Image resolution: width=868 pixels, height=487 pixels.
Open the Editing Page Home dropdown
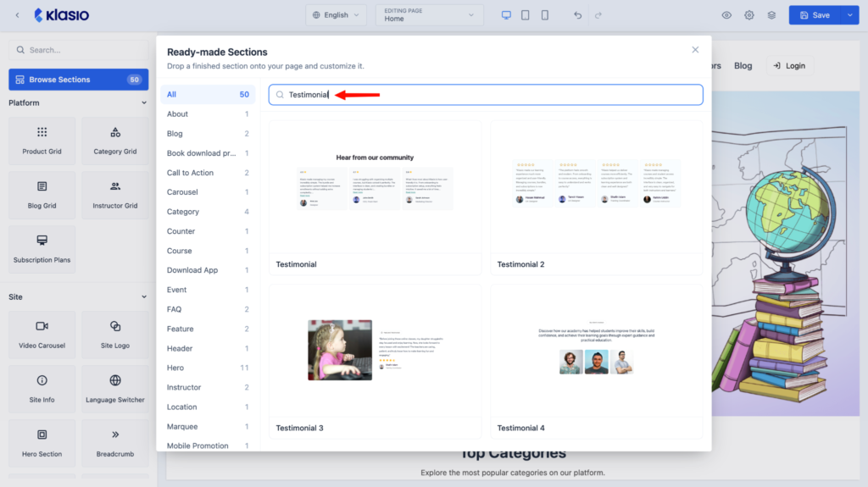[430, 15]
